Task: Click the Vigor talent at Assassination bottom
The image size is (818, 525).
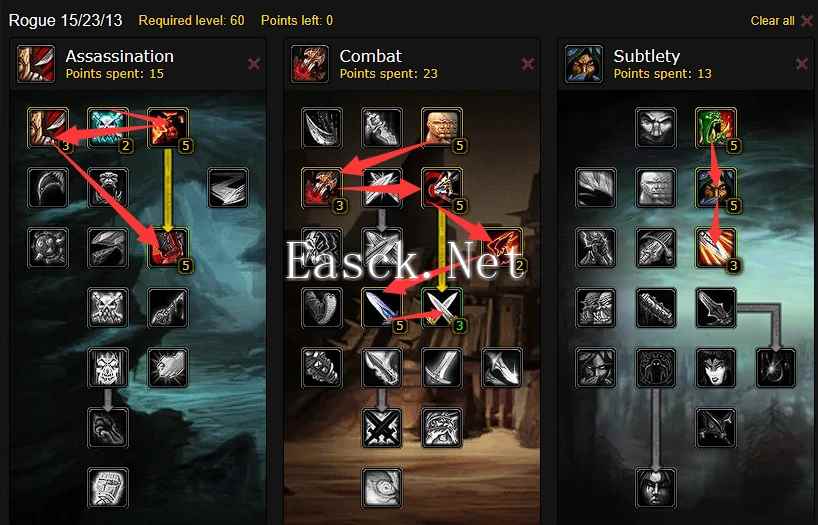Action: click(108, 488)
